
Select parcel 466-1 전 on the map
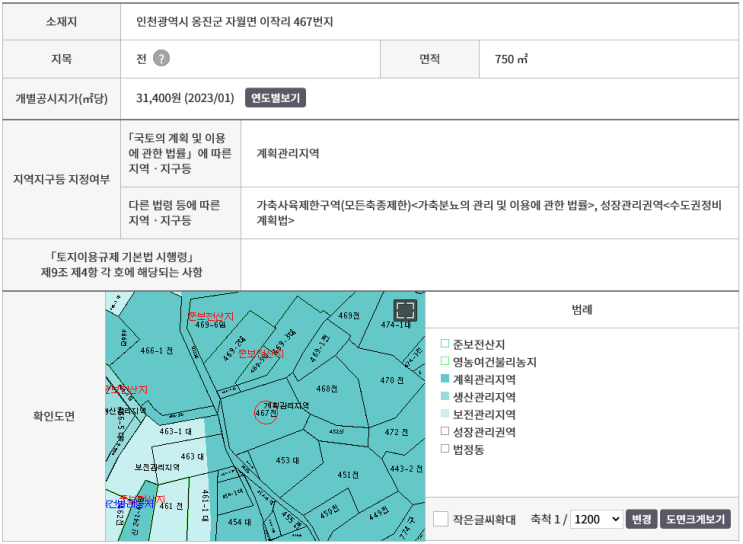[157, 351]
